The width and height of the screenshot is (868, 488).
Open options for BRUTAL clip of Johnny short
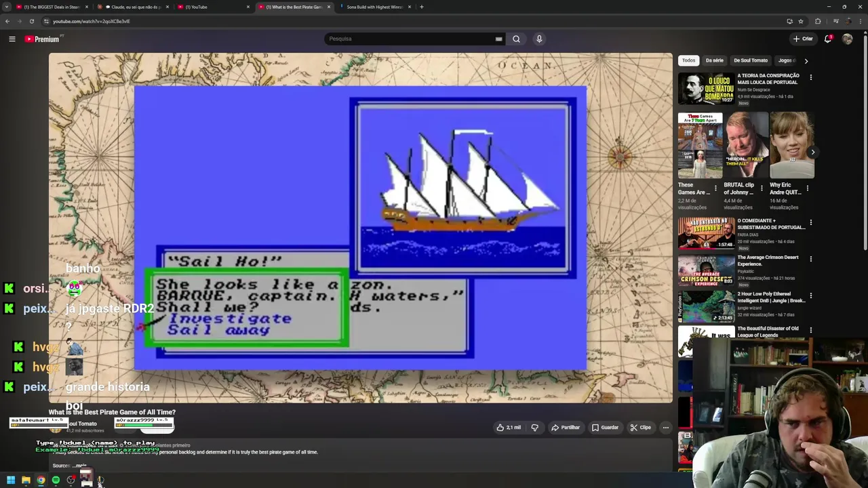(762, 188)
